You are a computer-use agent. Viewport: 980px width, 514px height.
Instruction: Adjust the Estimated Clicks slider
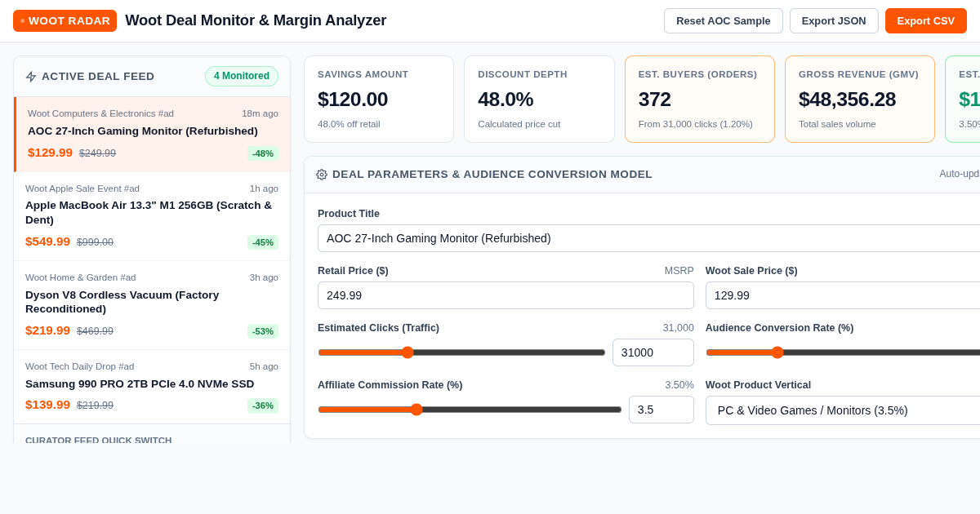pos(461,352)
